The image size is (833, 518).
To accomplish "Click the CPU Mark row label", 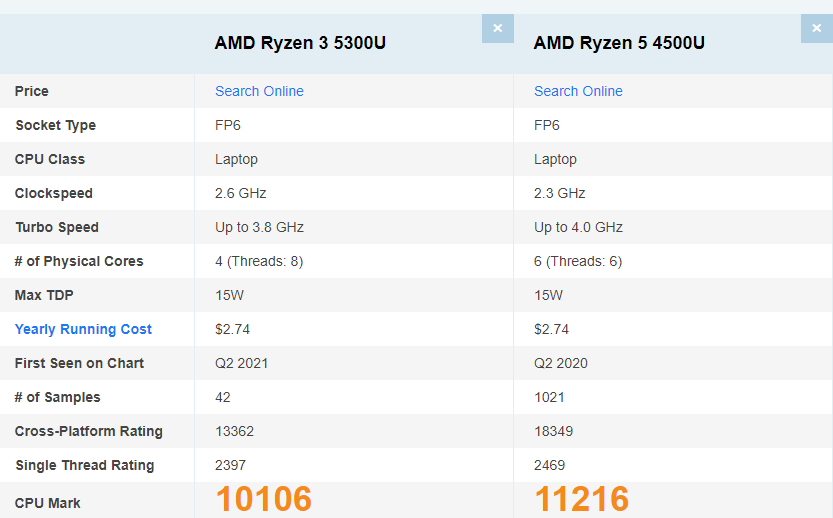I will 48,503.
